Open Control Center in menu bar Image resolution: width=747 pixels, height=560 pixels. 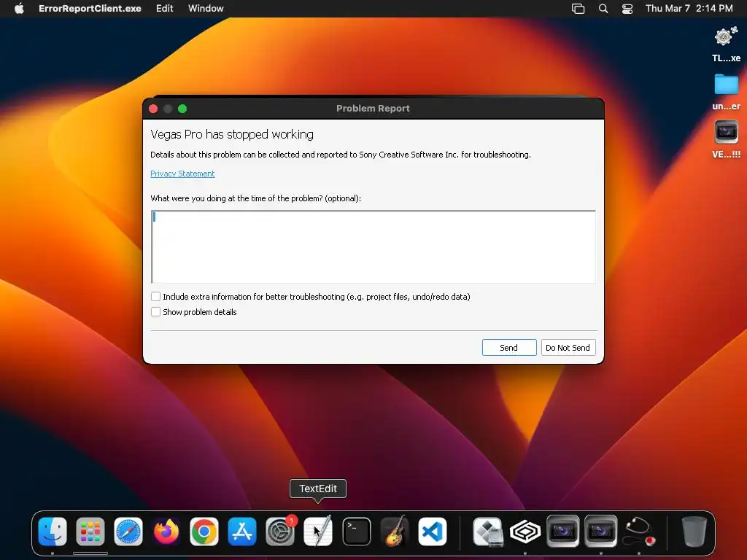[x=627, y=9]
